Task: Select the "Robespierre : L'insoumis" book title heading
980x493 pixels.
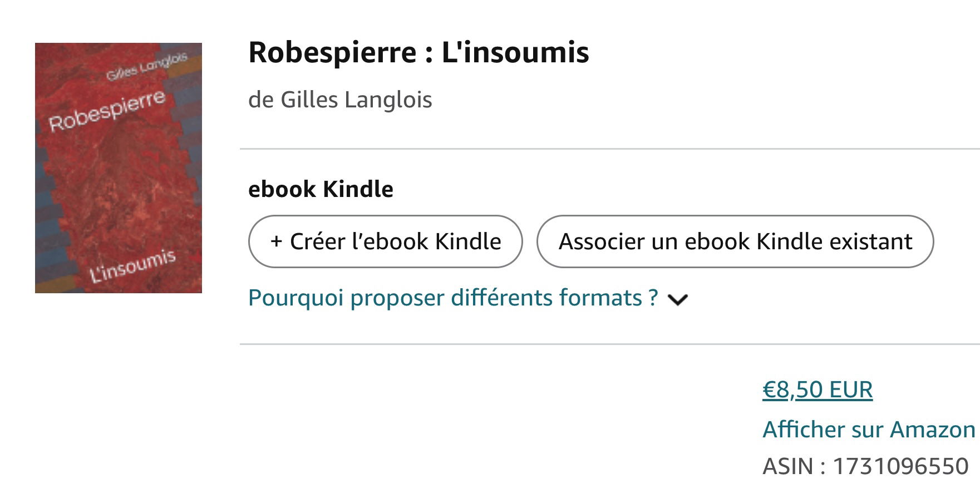Action: [418, 53]
